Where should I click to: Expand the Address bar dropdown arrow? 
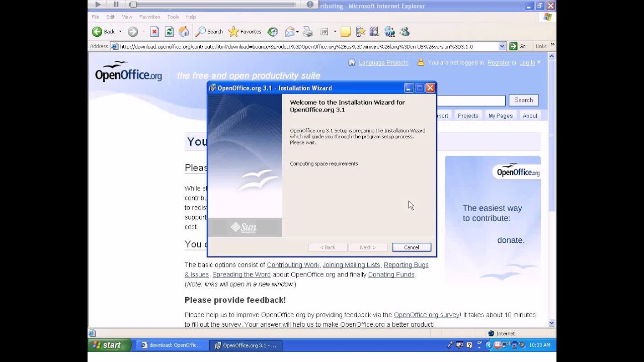[x=502, y=46]
